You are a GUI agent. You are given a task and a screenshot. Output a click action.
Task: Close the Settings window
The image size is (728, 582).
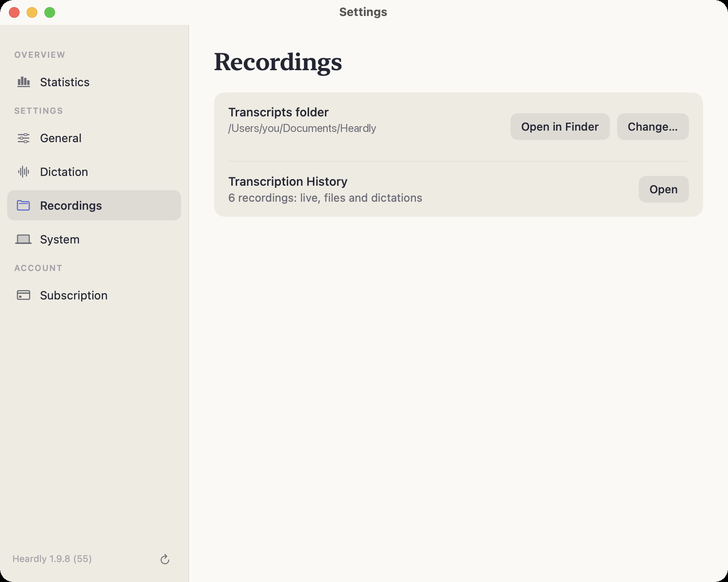click(x=14, y=12)
